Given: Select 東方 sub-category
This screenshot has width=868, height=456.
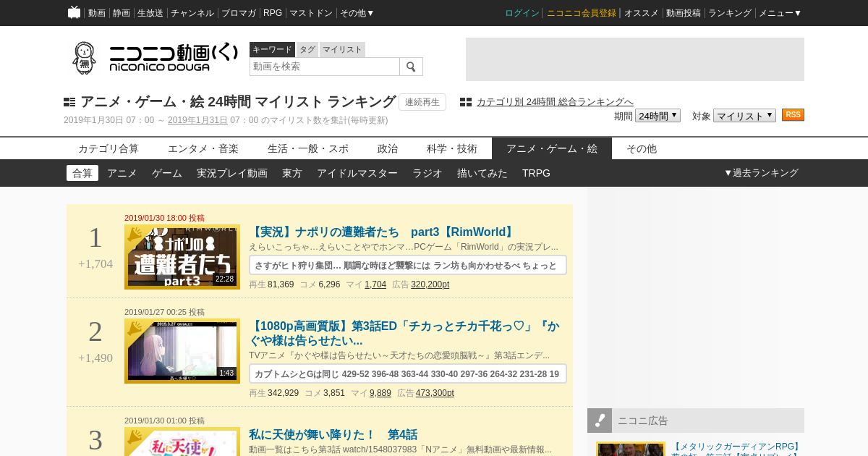Looking at the screenshot, I should [x=292, y=173].
